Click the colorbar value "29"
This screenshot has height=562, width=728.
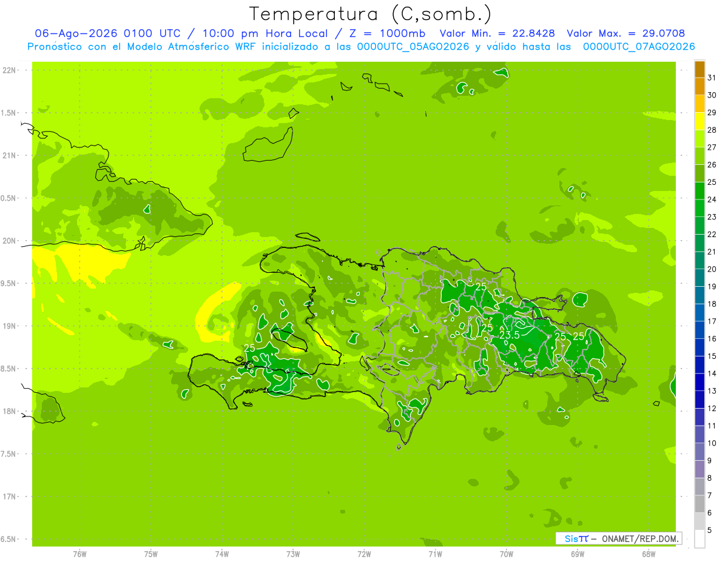[x=712, y=113]
